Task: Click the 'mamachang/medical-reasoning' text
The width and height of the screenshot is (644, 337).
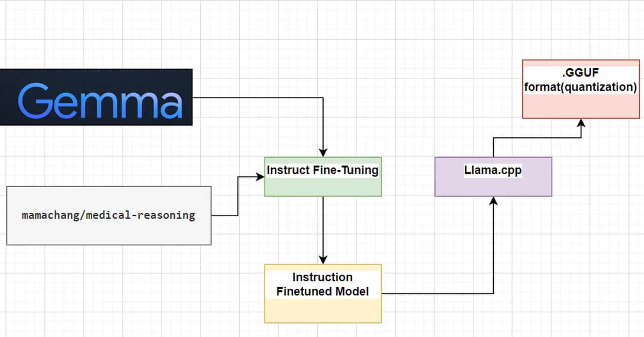Action: [108, 216]
